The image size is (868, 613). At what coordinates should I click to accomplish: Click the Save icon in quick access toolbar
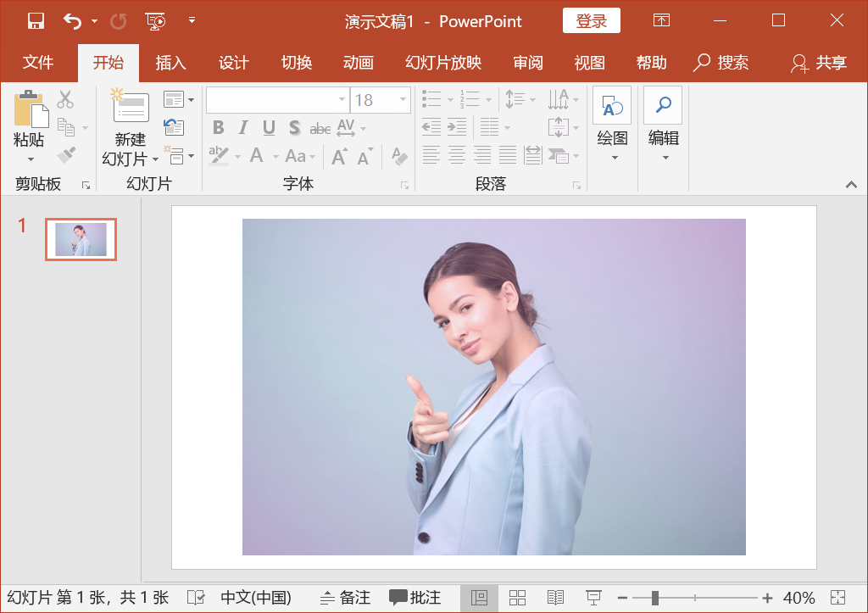pos(36,21)
